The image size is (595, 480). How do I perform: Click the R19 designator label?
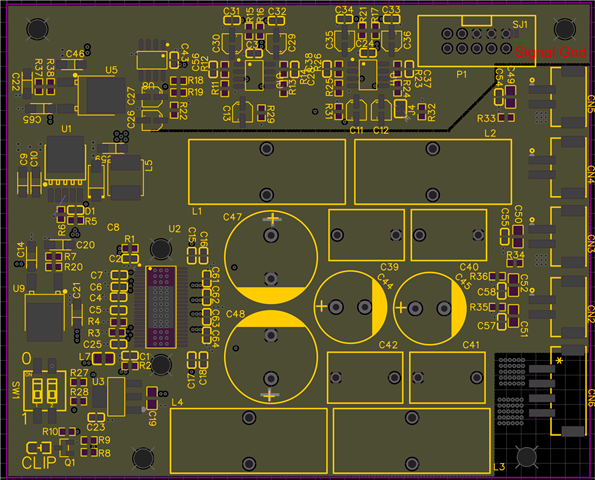coord(195,92)
